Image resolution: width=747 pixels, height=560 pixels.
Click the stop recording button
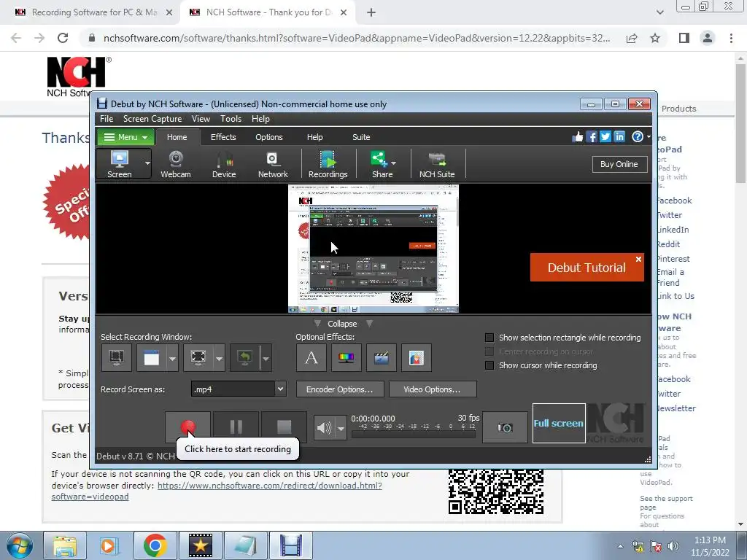click(x=284, y=426)
